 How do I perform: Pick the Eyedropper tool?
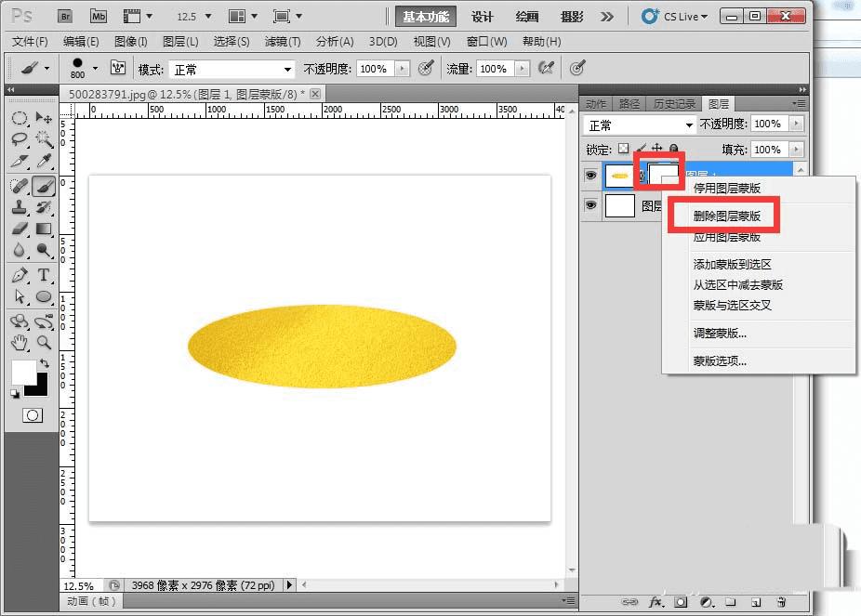point(44,162)
